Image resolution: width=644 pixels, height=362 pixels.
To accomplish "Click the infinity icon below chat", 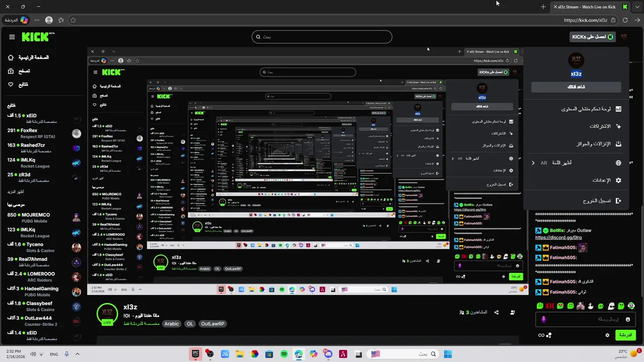I will 541,335.
